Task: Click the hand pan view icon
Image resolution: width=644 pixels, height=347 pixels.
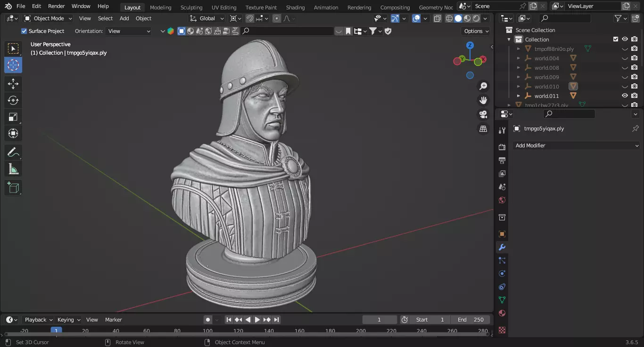Action: tap(483, 100)
